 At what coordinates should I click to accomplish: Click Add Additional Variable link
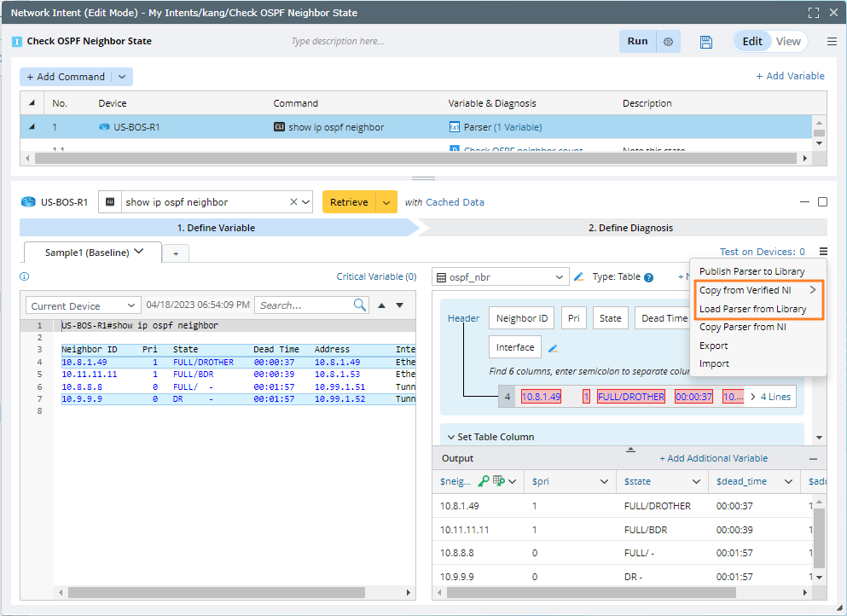[713, 458]
